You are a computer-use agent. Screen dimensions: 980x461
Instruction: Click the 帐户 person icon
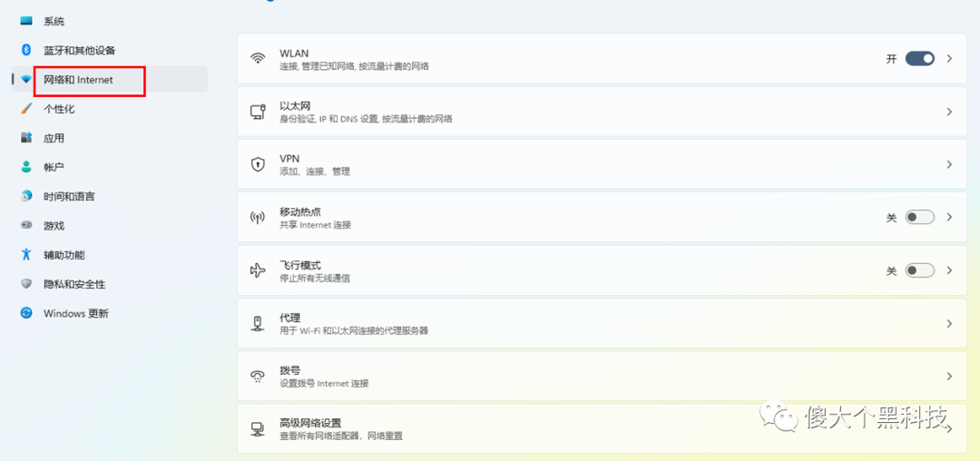[x=25, y=167]
